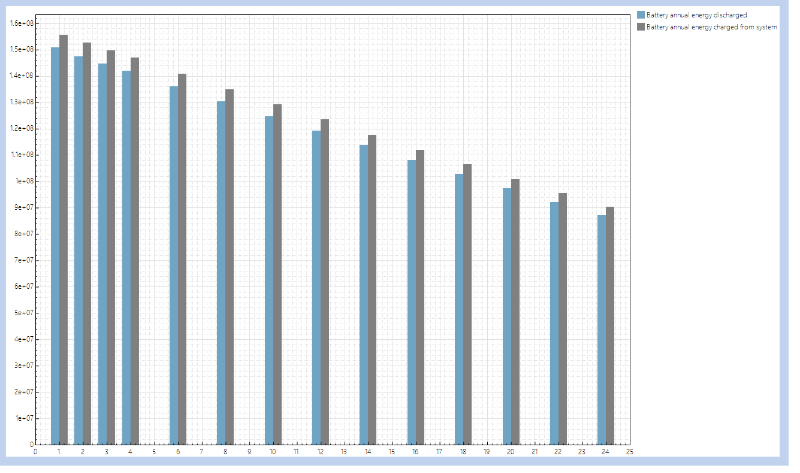This screenshot has height=473, width=800.
Task: Click the gray bar for year 1
Action: (64, 240)
